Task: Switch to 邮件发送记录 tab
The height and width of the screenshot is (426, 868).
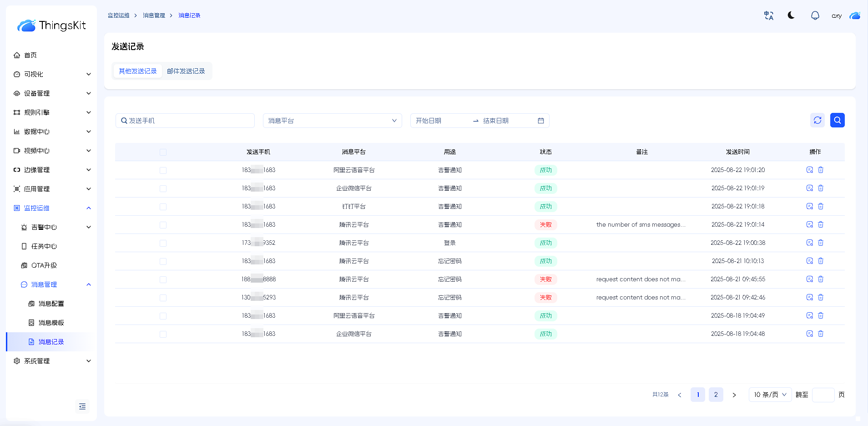Action: point(186,71)
